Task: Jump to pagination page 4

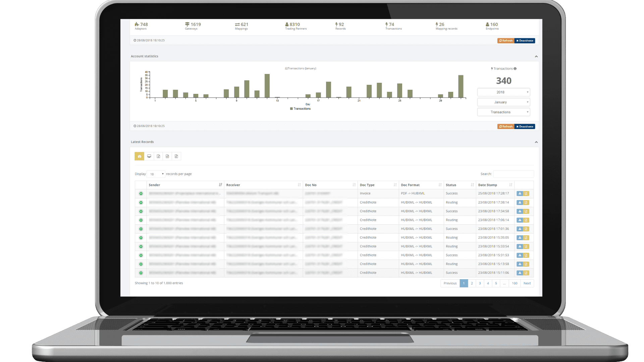Action: (x=488, y=283)
